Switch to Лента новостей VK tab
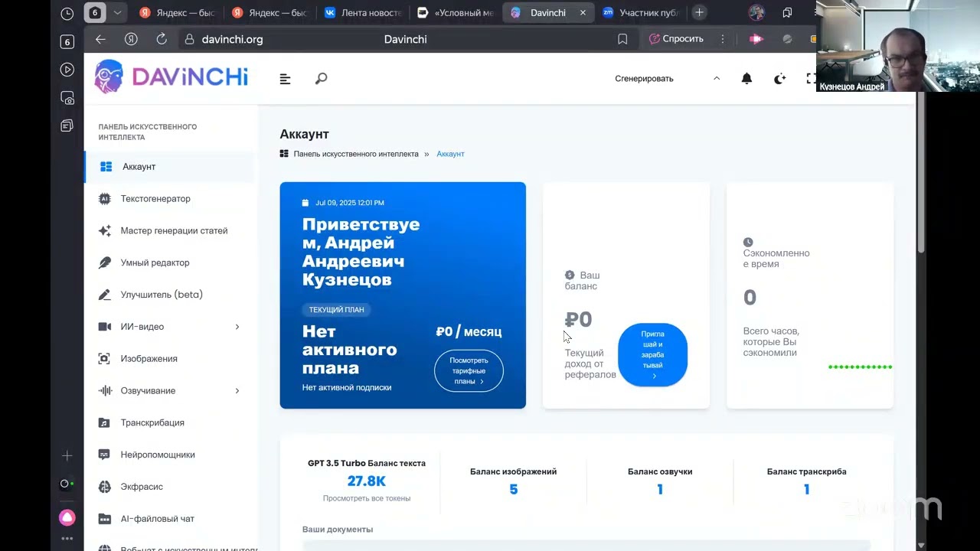Screen dimensions: 980x551 (x=362, y=13)
